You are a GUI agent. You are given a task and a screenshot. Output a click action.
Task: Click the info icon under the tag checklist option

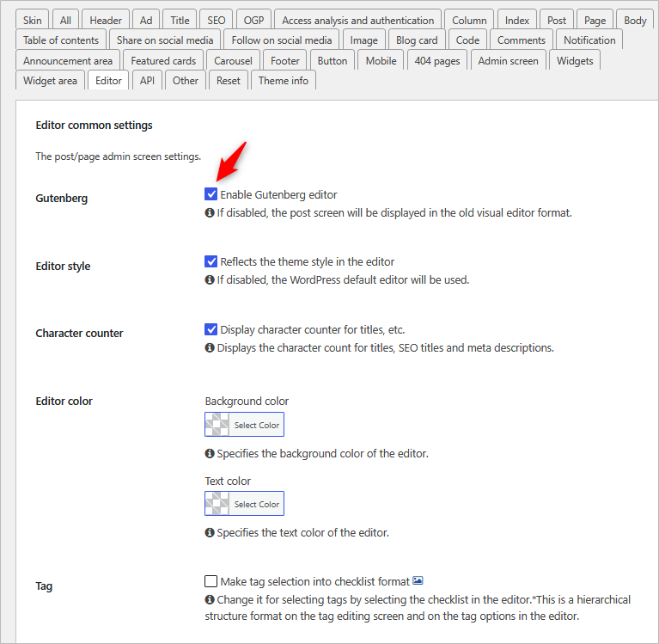click(x=210, y=599)
